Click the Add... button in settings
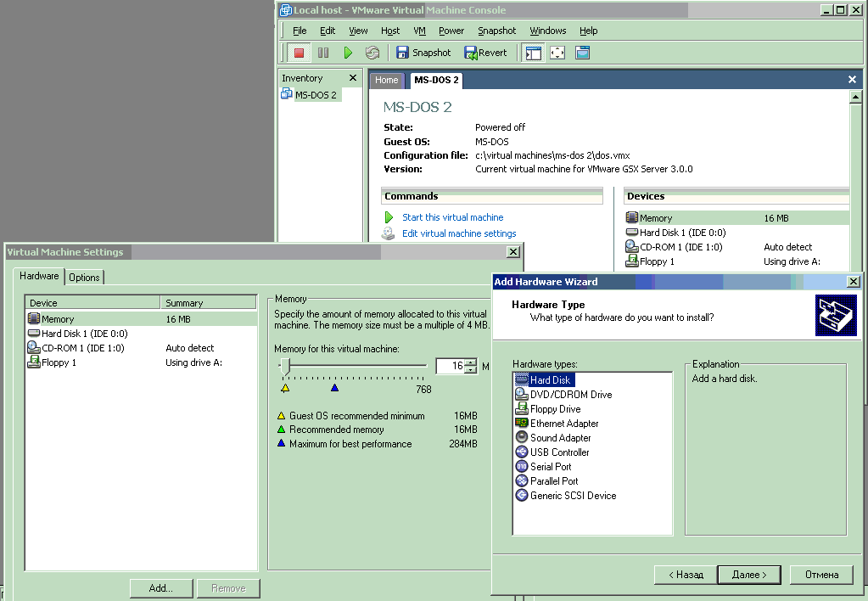 pos(161,588)
